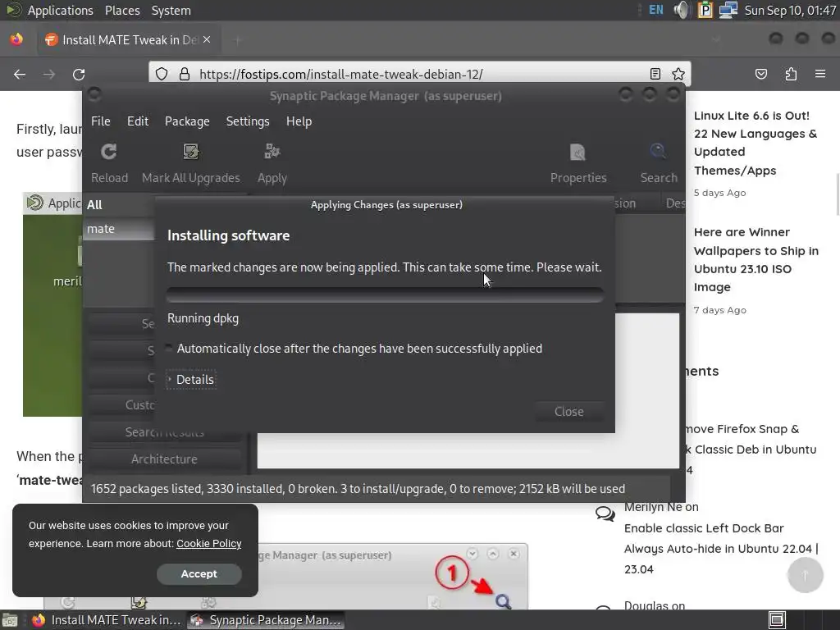Open Linux Lite 6.6 is Out article link
Viewport: 840px width, 630px height.
(756, 143)
